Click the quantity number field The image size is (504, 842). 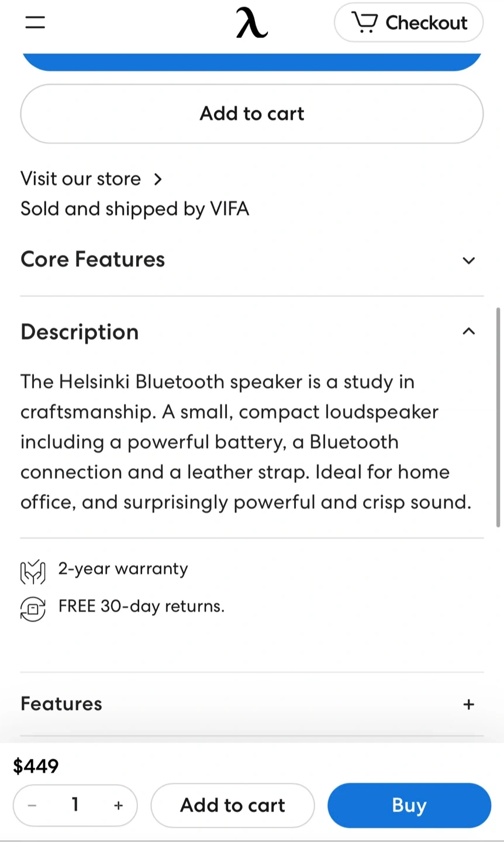point(75,805)
